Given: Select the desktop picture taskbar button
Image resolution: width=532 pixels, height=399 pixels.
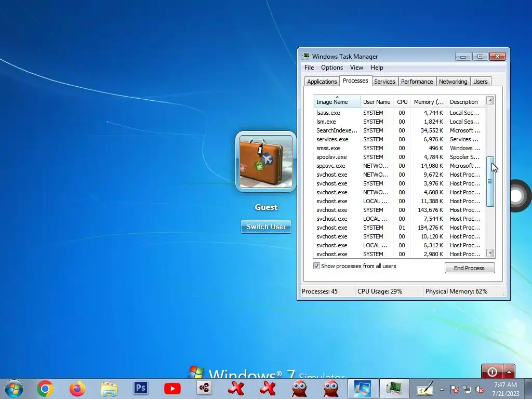Looking at the screenshot, I should pyautogui.click(x=363, y=389).
